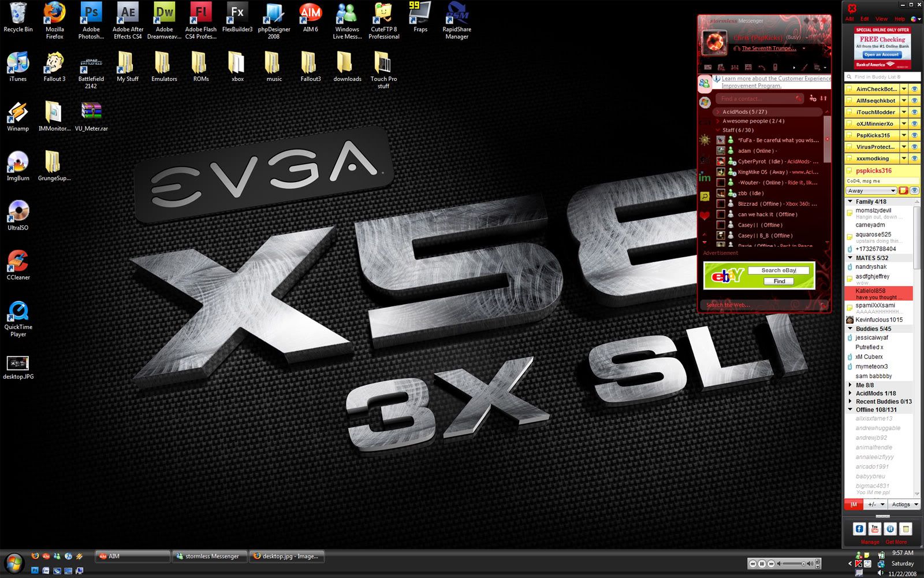Open the Fallout 3 game shortcut
Image resolution: width=924 pixels, height=578 pixels.
pos(54,66)
